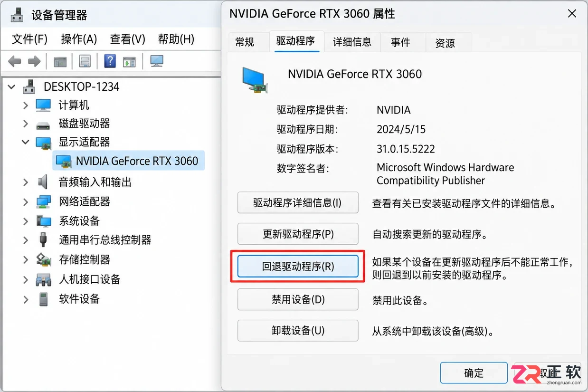Select the 驱动程序 tab
Image resolution: width=588 pixels, height=392 pixels.
click(296, 41)
